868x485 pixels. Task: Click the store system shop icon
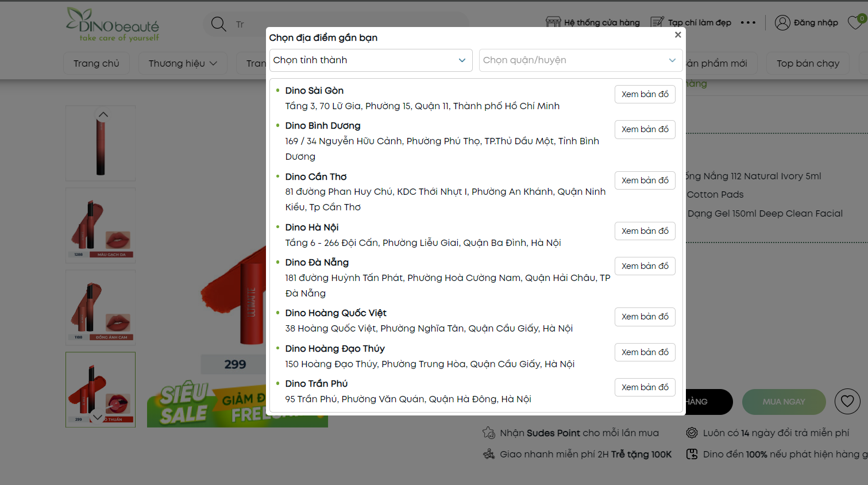553,22
